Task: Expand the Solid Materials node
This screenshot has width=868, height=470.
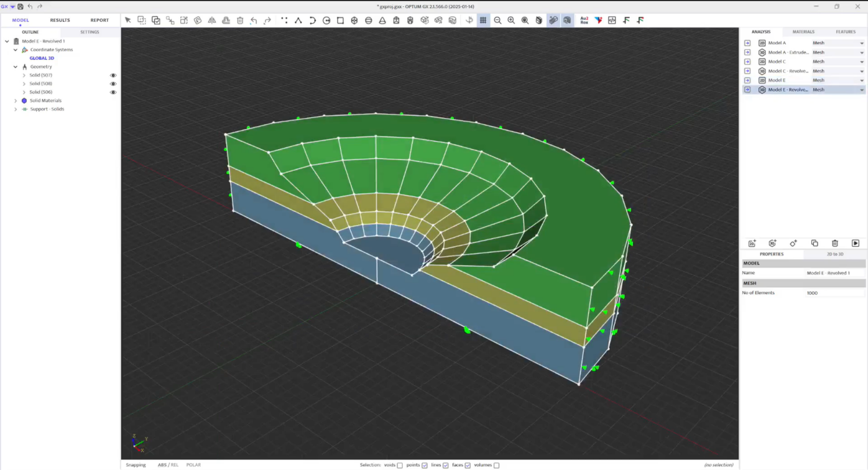Action: click(x=14, y=100)
